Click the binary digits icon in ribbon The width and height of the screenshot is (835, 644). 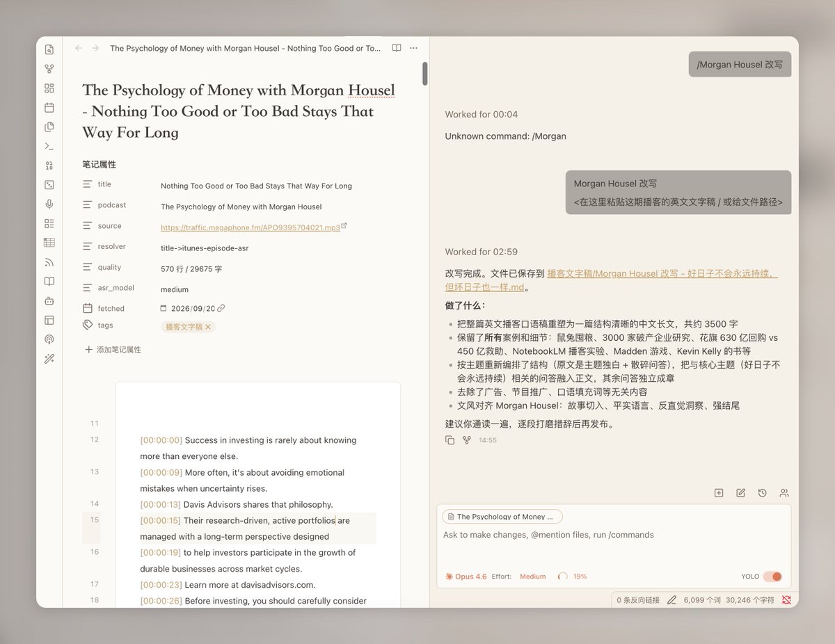[49, 166]
